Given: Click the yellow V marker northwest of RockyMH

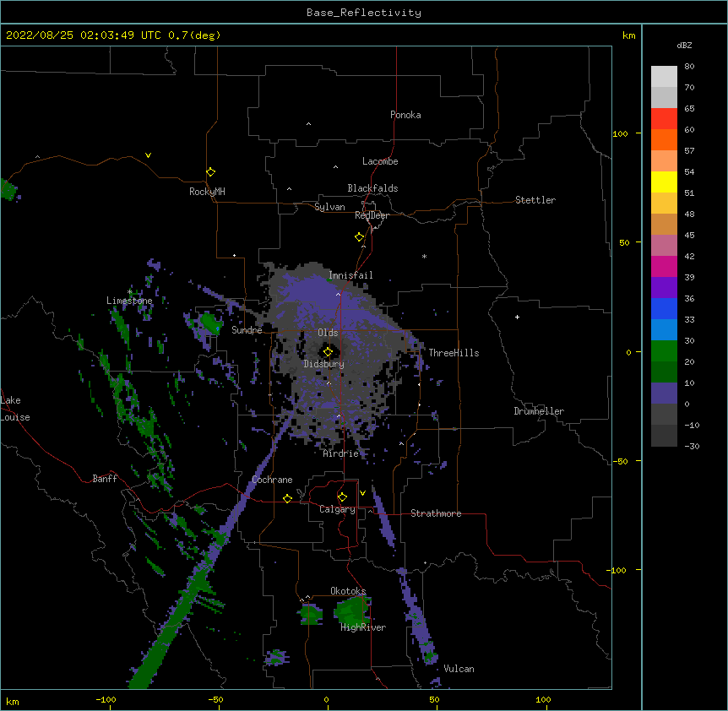Looking at the screenshot, I should (148, 155).
